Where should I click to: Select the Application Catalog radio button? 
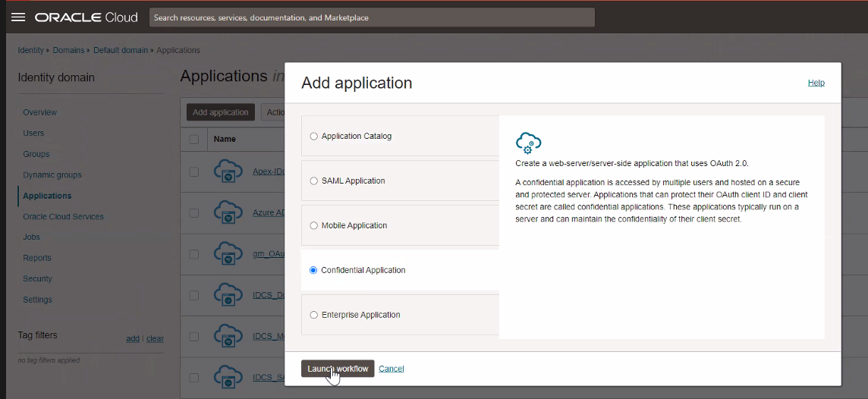(x=314, y=136)
